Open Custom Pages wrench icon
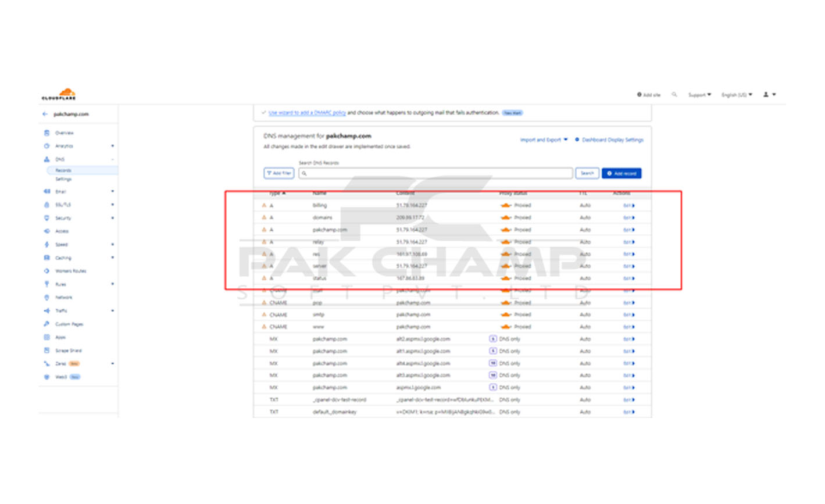Image resolution: width=825 pixels, height=504 pixels. [47, 324]
